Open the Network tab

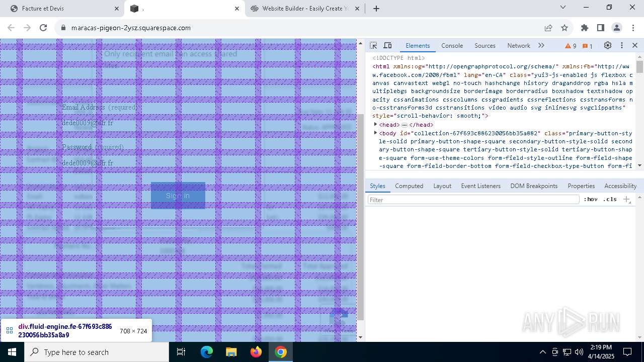coord(519,45)
